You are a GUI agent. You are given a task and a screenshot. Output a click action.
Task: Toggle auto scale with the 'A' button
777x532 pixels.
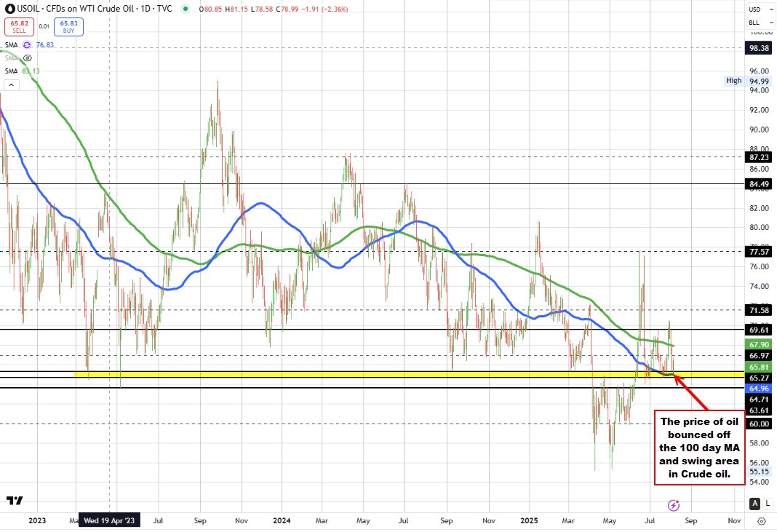point(754,503)
